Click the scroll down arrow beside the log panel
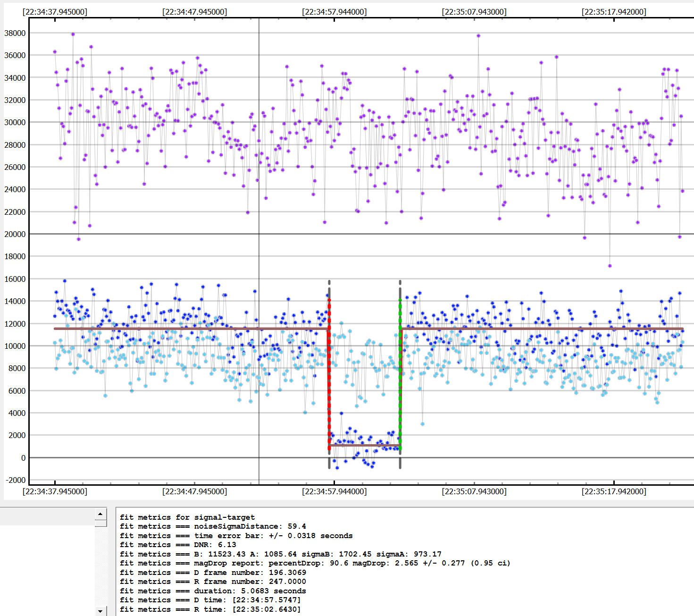The width and height of the screenshot is (694, 616). click(100, 611)
